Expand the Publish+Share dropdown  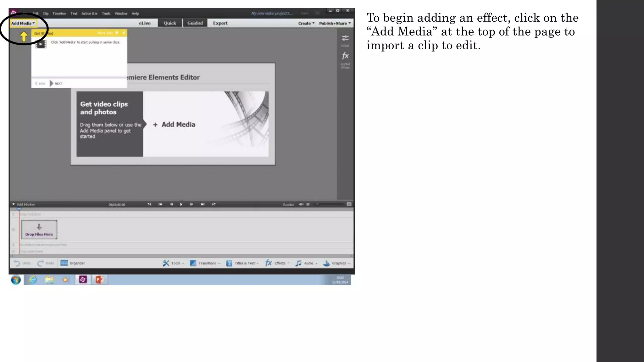[x=335, y=23]
